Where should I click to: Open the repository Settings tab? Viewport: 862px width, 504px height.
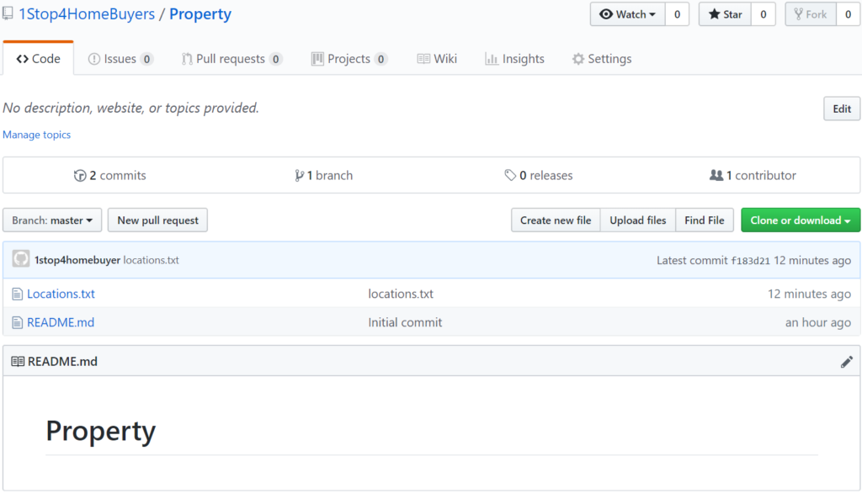[602, 59]
